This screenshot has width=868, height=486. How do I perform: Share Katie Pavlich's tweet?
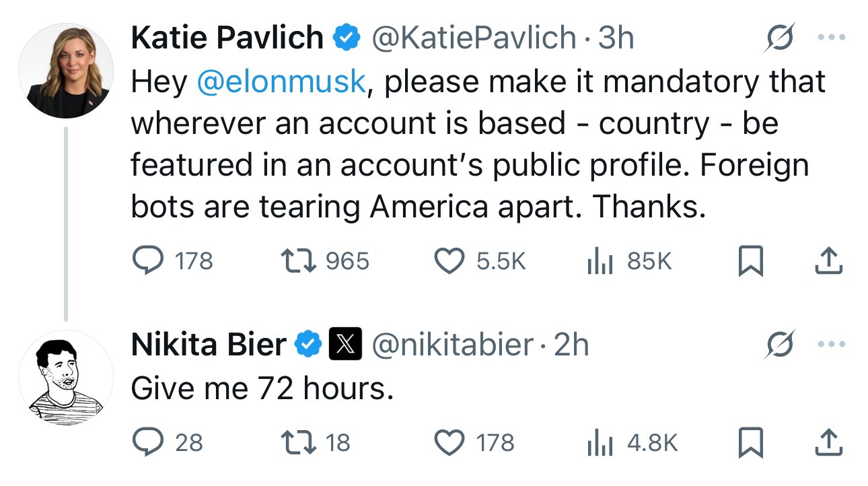coord(828,261)
